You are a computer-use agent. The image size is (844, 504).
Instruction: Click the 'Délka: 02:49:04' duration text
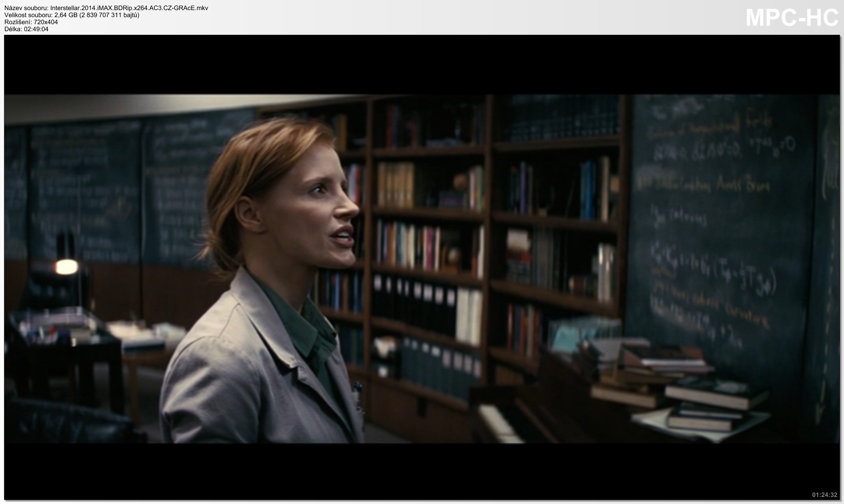tap(26, 29)
